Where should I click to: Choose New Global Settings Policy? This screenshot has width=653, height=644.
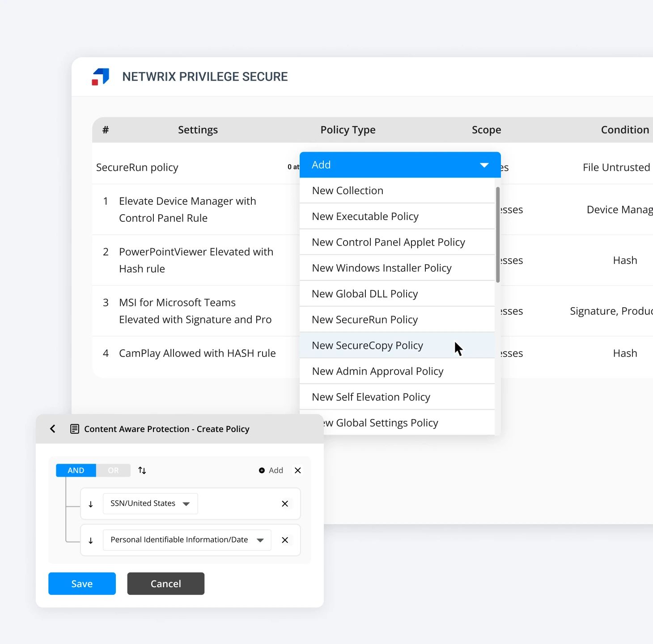(x=397, y=423)
